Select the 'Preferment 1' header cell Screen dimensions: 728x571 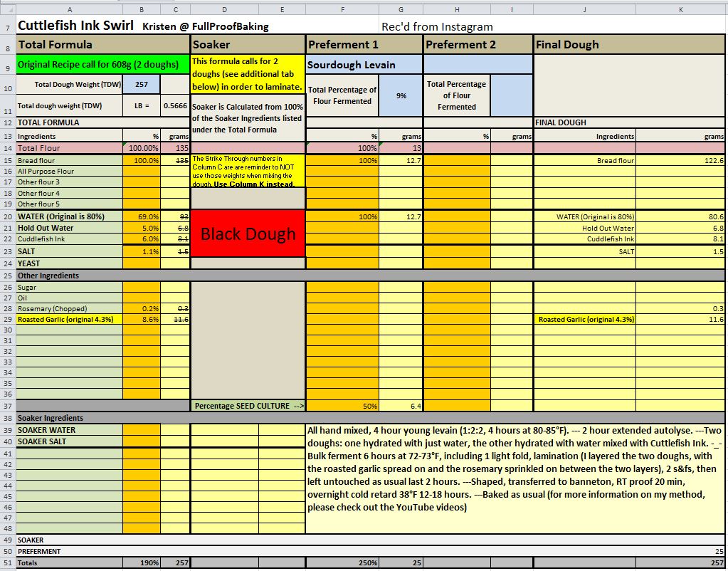364,45
